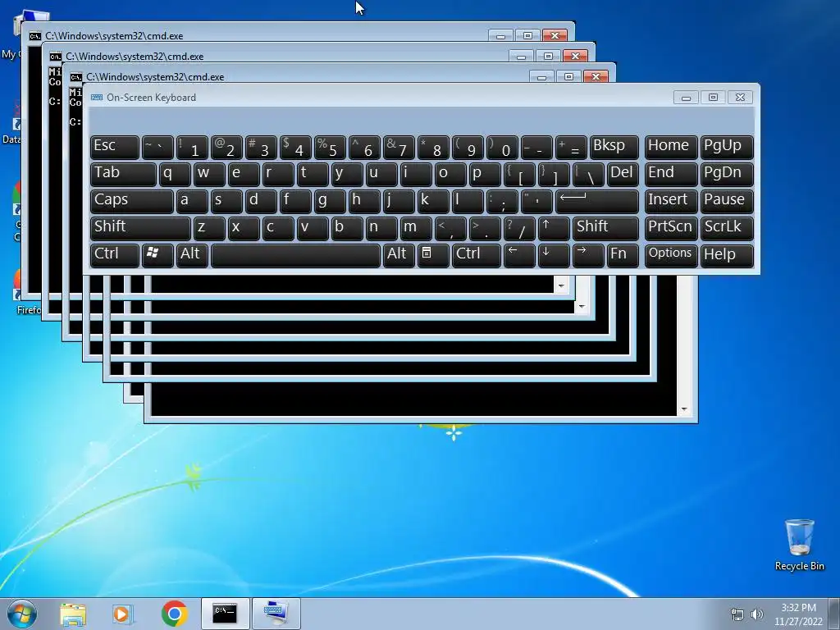840x630 pixels.
Task: Open keyboard Options
Action: [671, 255]
